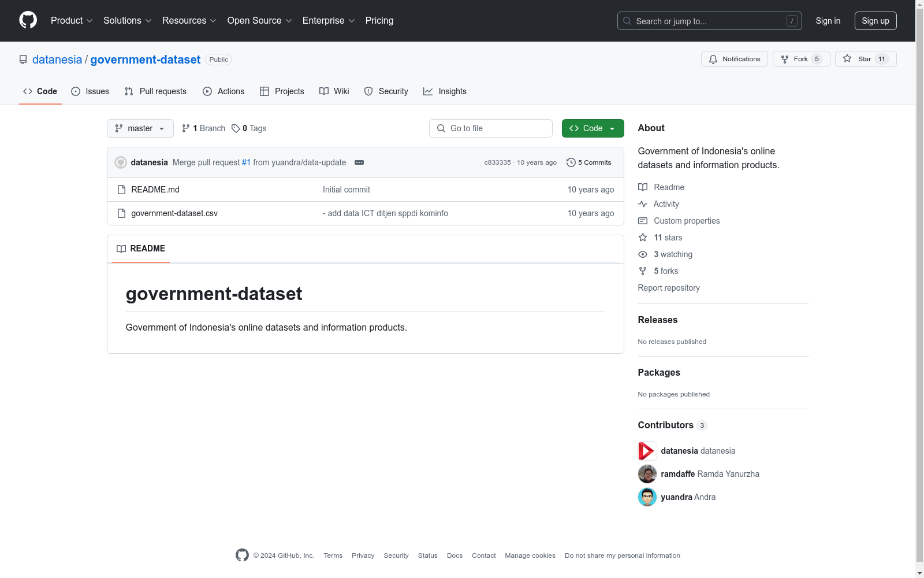View the 1 Branch link
This screenshot has height=578, width=924.
(x=203, y=128)
